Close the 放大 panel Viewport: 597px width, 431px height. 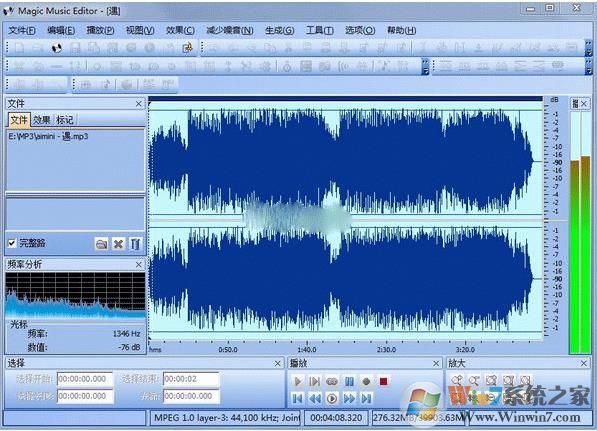pos(584,364)
